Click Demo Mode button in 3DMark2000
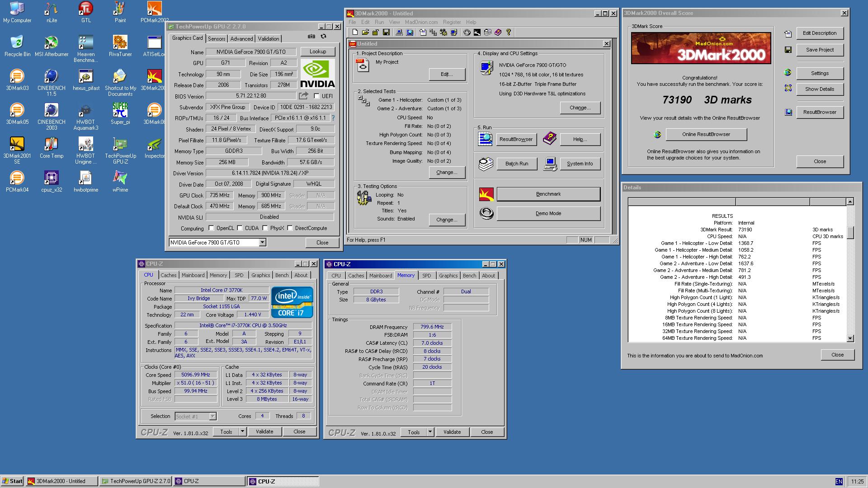The image size is (868, 488). [548, 214]
